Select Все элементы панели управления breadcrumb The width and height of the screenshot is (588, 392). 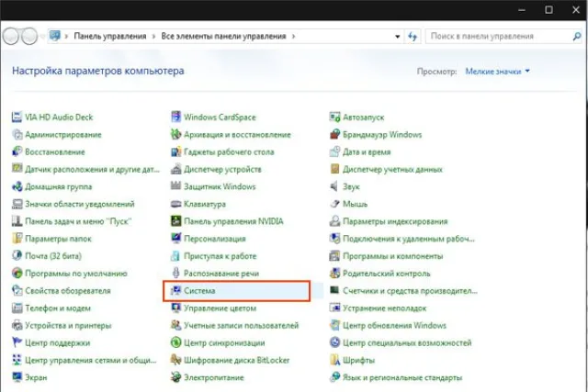[x=223, y=37]
